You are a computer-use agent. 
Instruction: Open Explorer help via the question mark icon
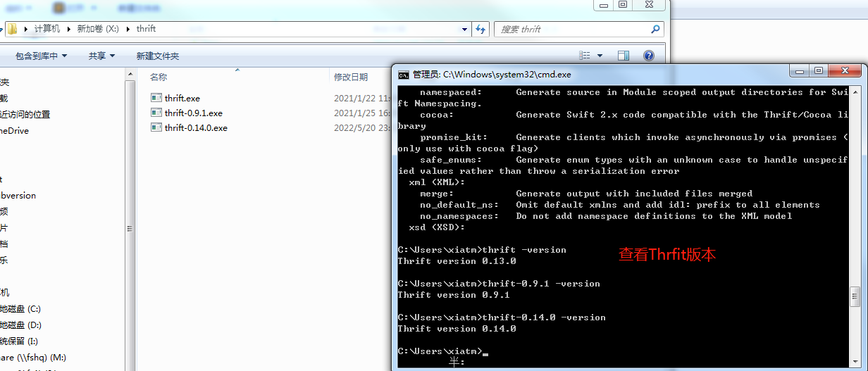pos(649,56)
